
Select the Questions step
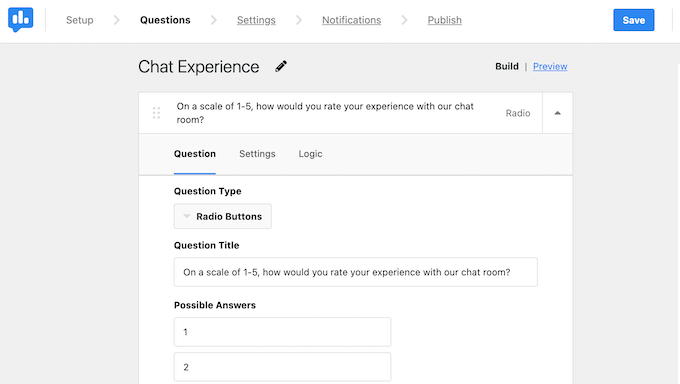tap(165, 20)
